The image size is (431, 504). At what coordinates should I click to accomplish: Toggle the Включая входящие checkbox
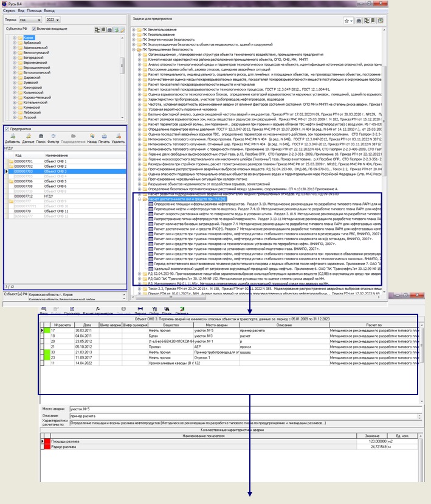pos(33,29)
